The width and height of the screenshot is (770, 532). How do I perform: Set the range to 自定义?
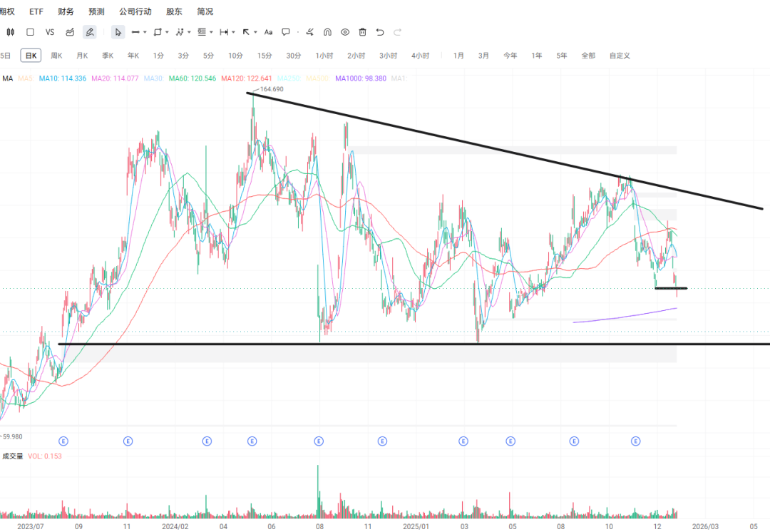click(x=619, y=56)
